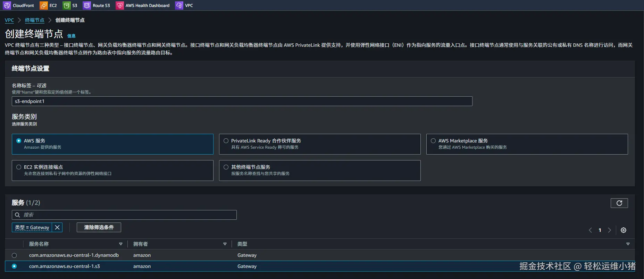
Task: Select EC2 实例连接端点 option
Action: [x=112, y=171]
